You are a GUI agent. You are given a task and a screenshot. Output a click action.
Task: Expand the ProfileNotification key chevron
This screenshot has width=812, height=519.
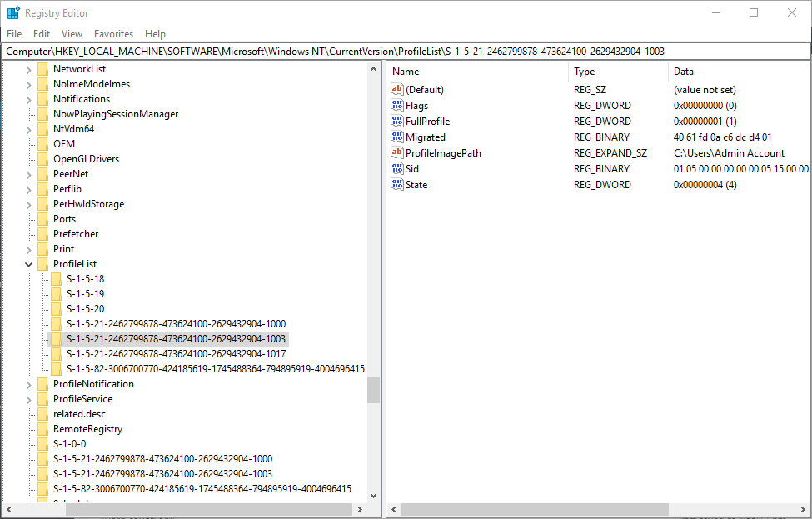coord(29,385)
